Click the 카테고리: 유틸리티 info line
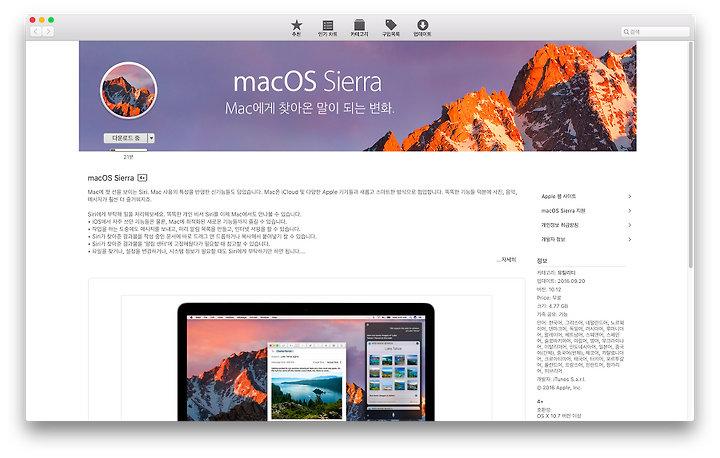The width and height of the screenshot is (720, 458). click(x=556, y=272)
